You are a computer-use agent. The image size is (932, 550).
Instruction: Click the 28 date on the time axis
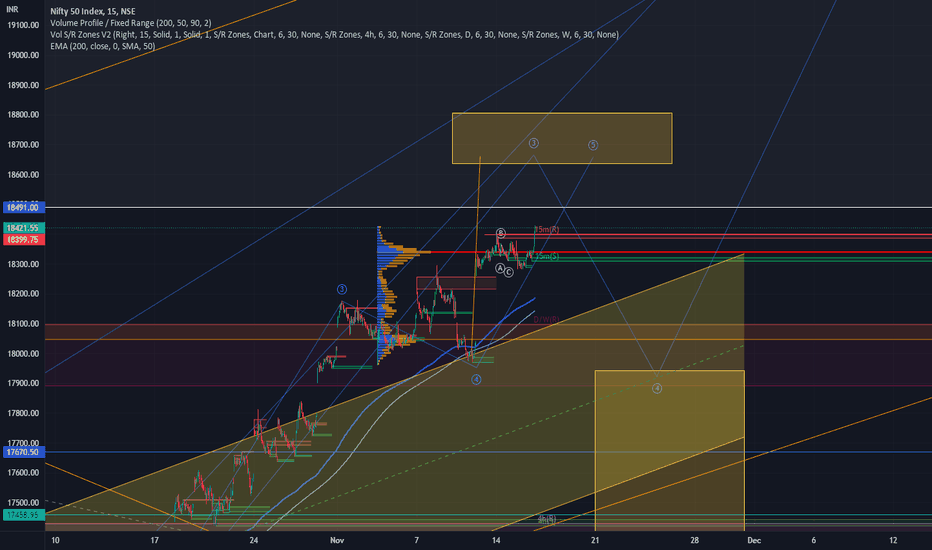tap(694, 540)
